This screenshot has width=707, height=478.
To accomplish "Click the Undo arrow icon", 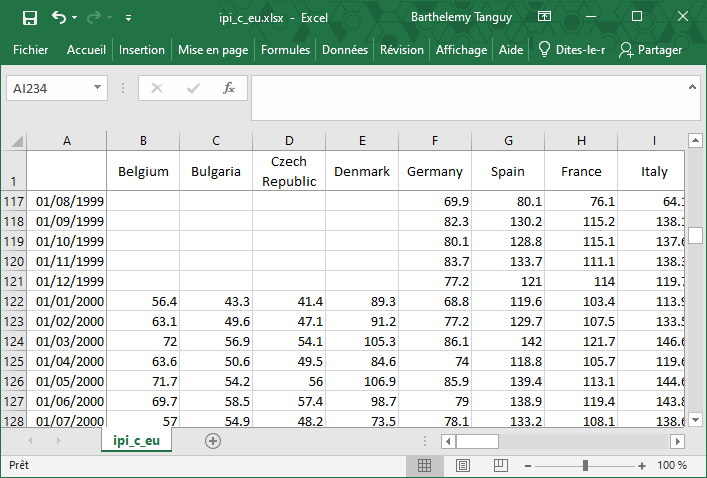I will tap(59, 17).
